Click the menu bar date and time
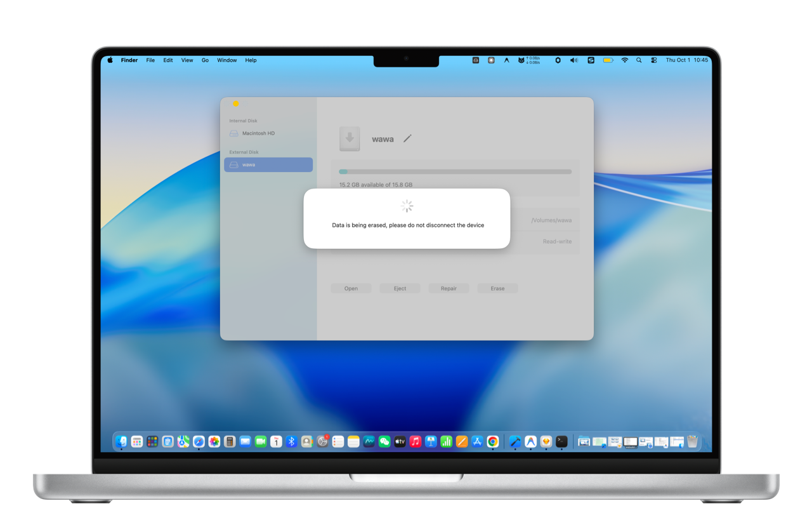This screenshot has width=812, height=508. click(x=687, y=60)
